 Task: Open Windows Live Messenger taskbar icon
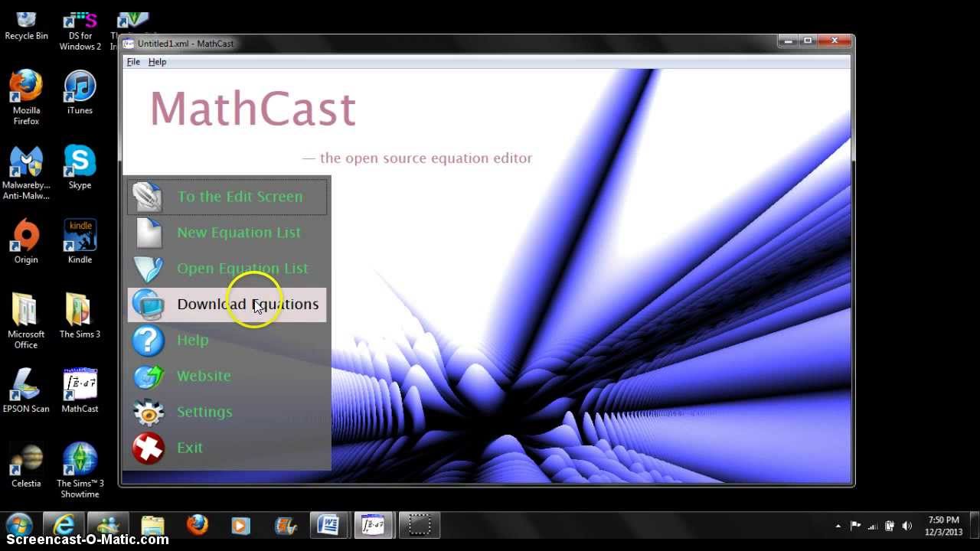108,526
